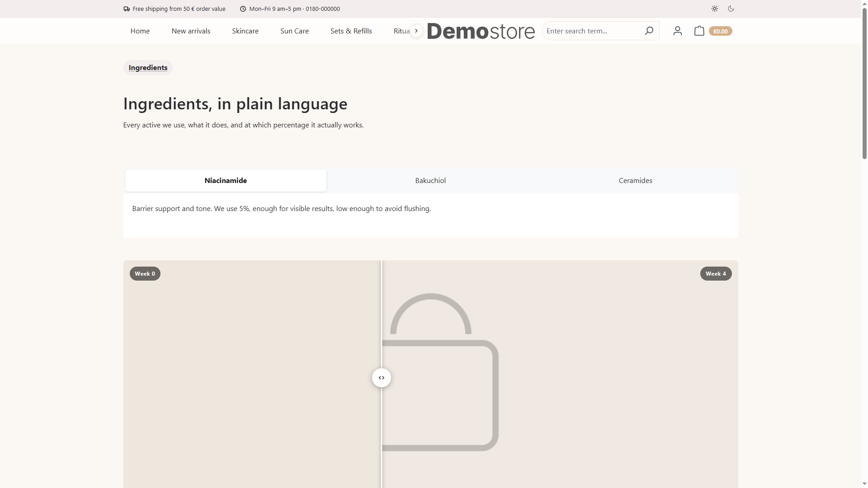The image size is (868, 488).
Task: Click the Week 4 label badge
Action: click(x=716, y=273)
